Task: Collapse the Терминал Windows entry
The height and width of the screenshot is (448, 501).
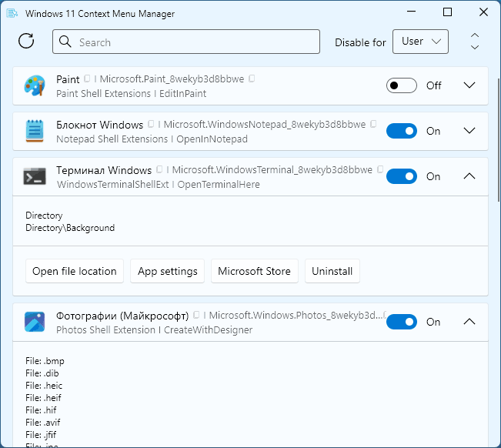Action: (469, 176)
